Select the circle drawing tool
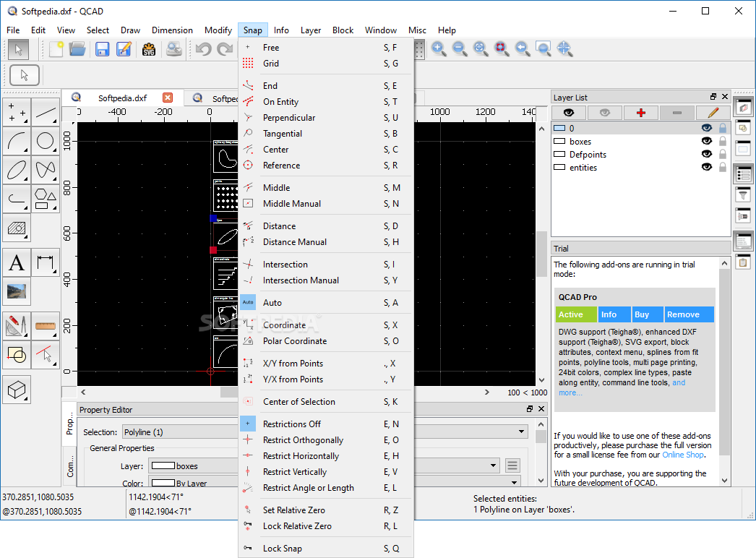This screenshot has width=756, height=558. click(x=46, y=141)
